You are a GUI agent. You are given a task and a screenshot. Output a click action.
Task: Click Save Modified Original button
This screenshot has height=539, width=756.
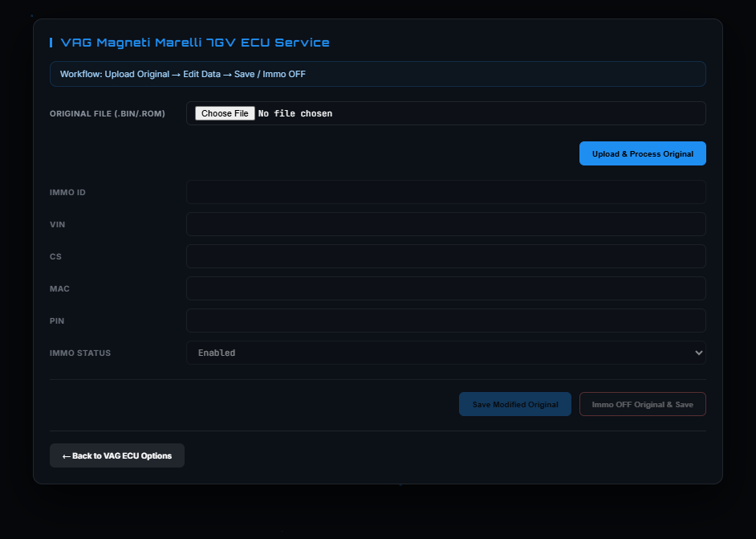514,404
